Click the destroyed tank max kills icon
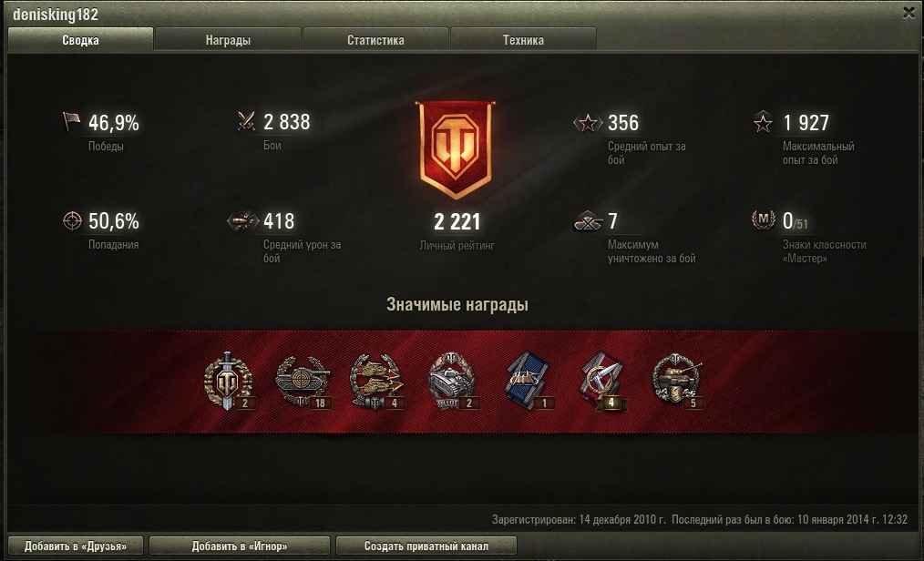Screen dimensions: 924x561 point(588,221)
